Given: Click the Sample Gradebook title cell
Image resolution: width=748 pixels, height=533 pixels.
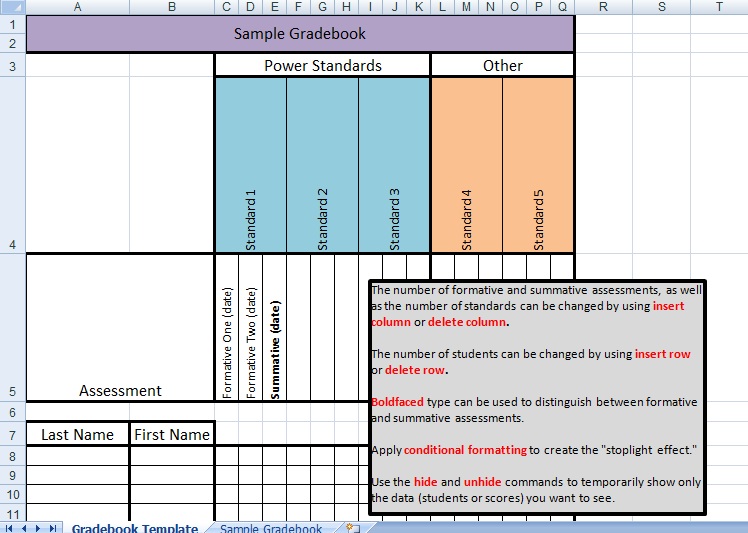Looking at the screenshot, I should [x=300, y=34].
